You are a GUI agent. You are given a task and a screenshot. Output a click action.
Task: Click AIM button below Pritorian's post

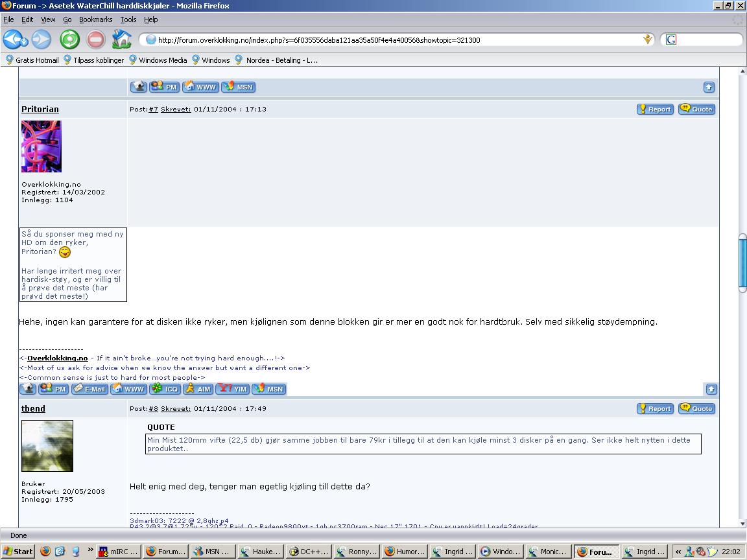point(198,389)
